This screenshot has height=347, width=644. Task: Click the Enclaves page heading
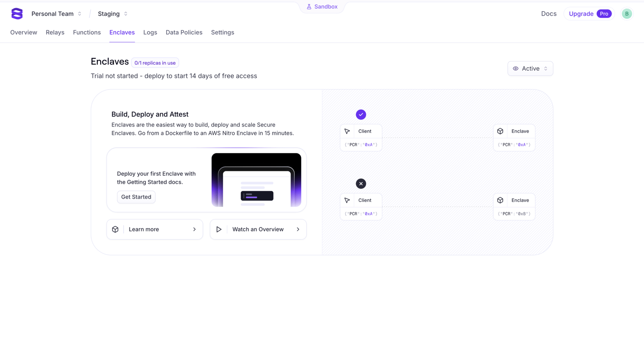coord(110,62)
